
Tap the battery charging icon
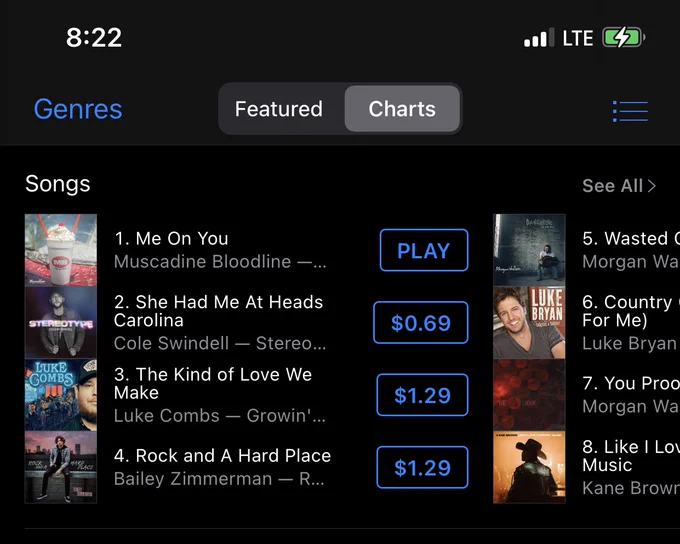coord(623,37)
